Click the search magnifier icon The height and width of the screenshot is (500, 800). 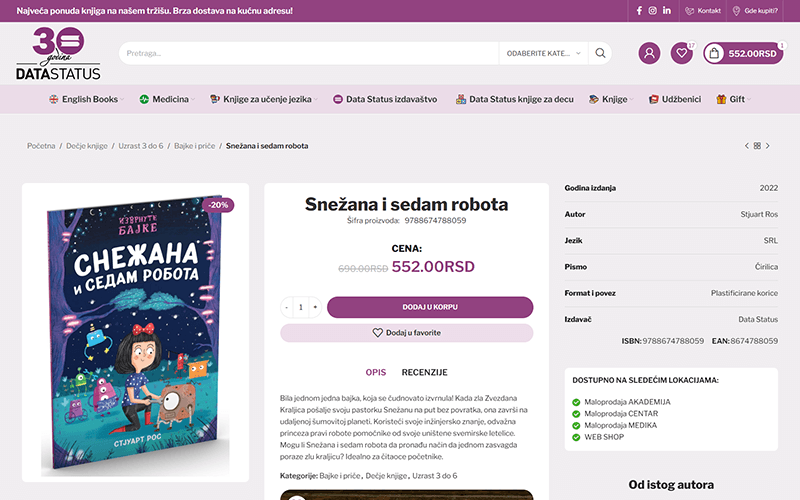click(x=601, y=53)
